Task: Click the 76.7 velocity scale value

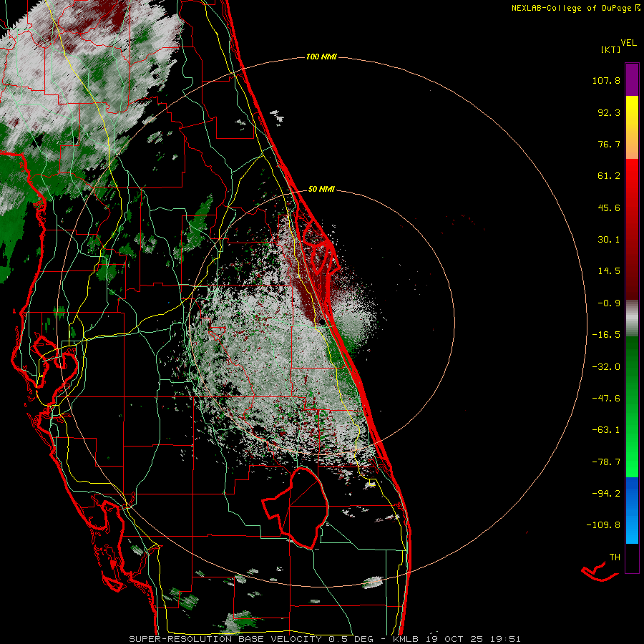Action: pyautogui.click(x=609, y=144)
